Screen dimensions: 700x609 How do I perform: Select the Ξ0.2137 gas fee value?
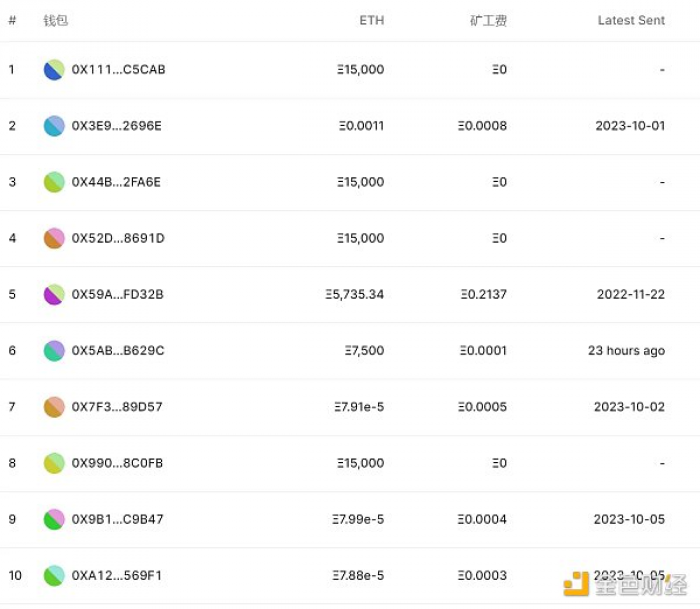(484, 295)
